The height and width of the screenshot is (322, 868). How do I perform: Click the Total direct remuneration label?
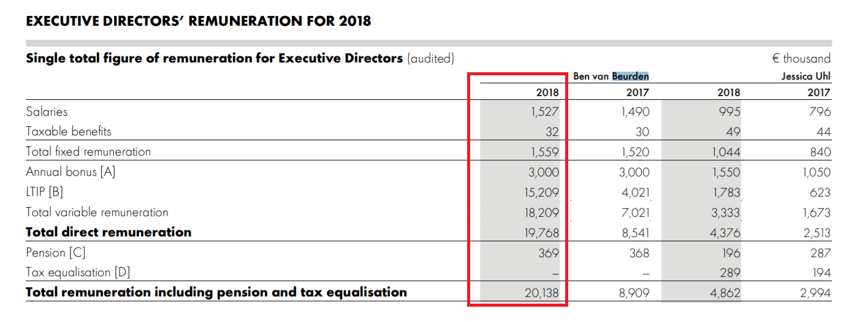[108, 232]
